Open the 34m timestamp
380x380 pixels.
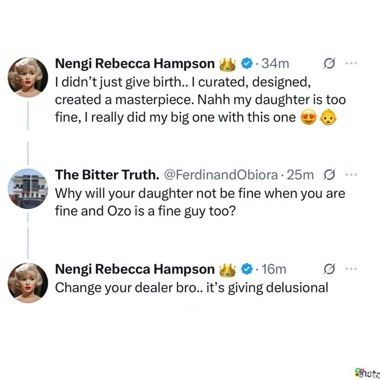pos(275,63)
